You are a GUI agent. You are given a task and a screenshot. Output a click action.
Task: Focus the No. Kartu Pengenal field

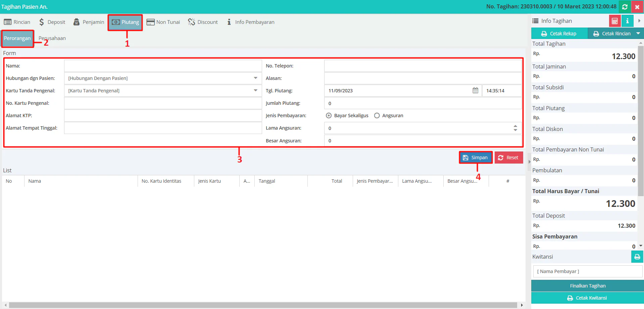pyautogui.click(x=163, y=103)
